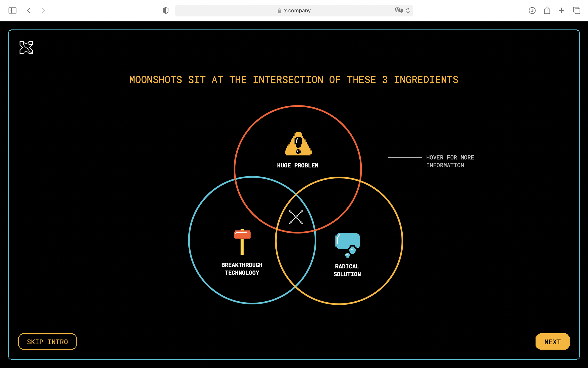Click the white X at circles' intersection

(296, 217)
